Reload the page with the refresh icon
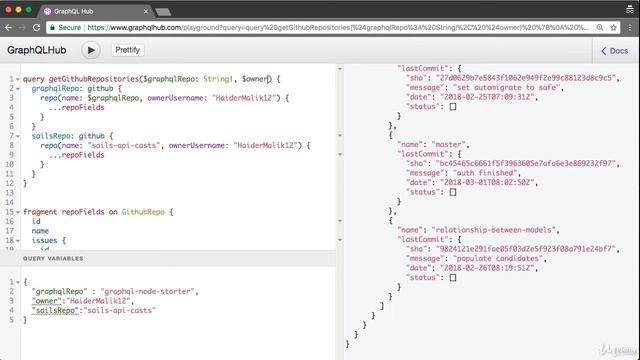 click(x=36, y=27)
